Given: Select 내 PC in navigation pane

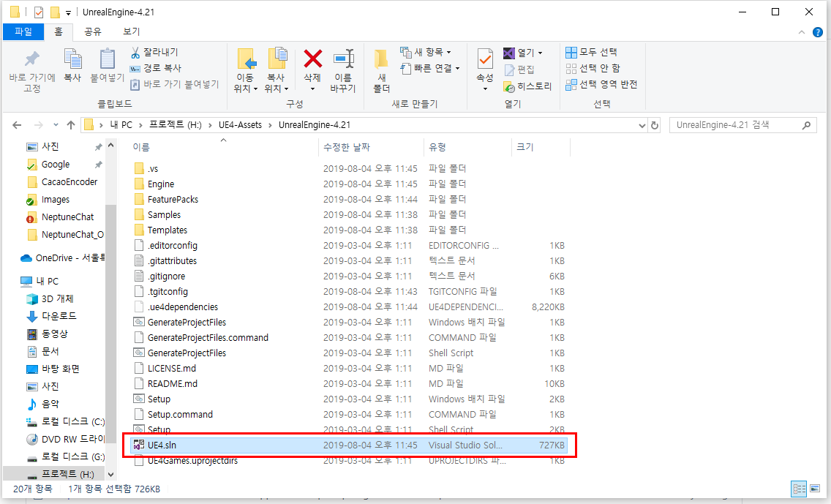Looking at the screenshot, I should point(40,282).
